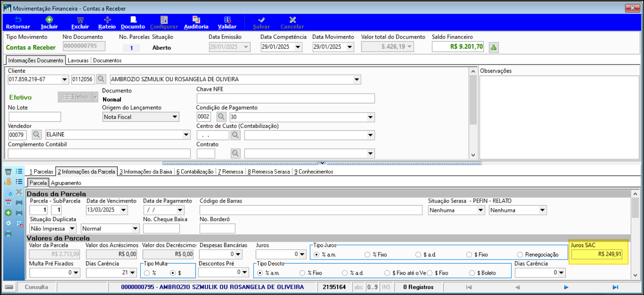Select $ Fixo até o Ve radio

pos(387,273)
